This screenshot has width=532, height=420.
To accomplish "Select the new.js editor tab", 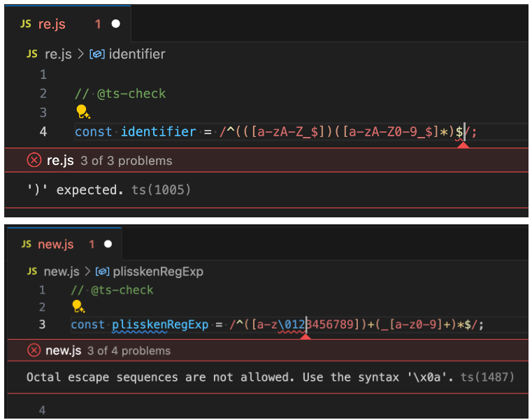I will [x=64, y=244].
